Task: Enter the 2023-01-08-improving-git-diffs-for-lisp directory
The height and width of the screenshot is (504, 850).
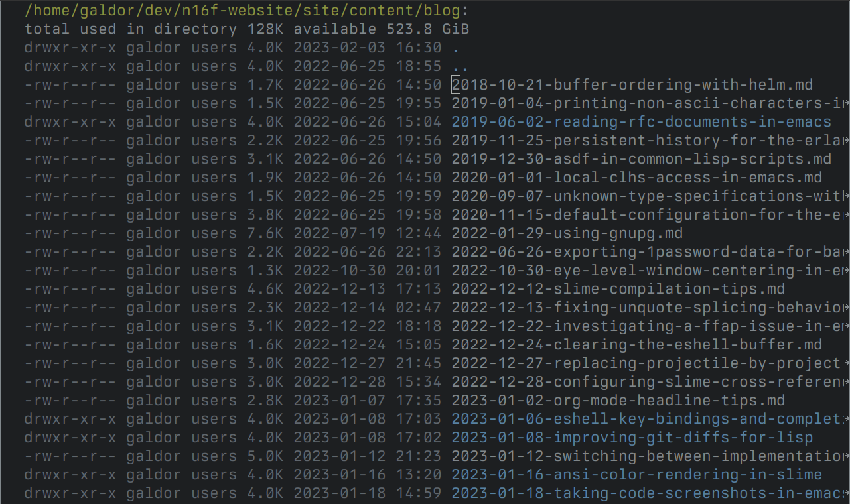Action: (632, 438)
